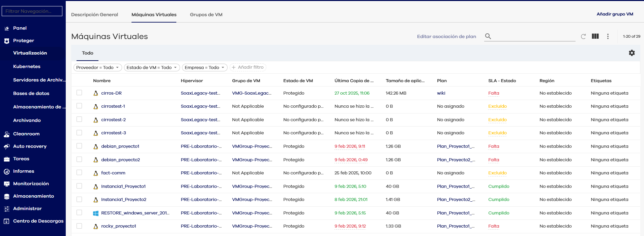Switch to the Descripción General tab
The image size is (644, 236).
click(94, 14)
